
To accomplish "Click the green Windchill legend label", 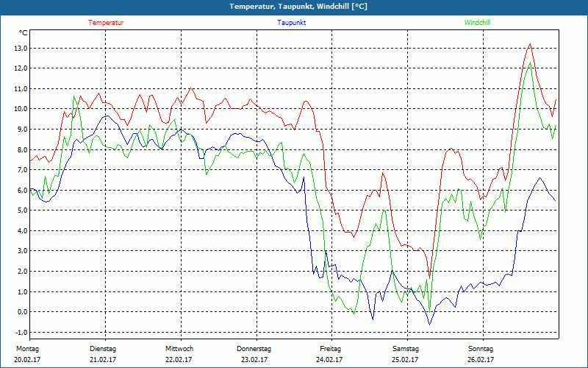I will 477,23.
